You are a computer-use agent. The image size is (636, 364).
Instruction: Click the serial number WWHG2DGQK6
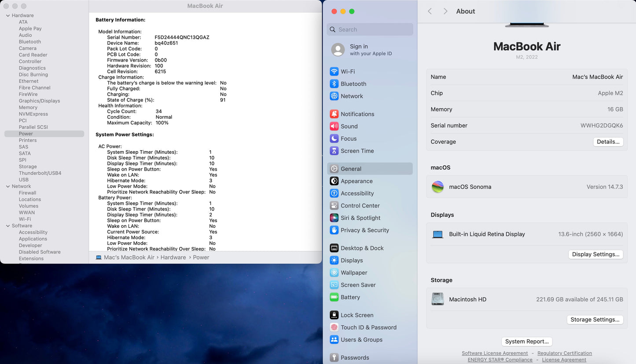[x=602, y=126]
